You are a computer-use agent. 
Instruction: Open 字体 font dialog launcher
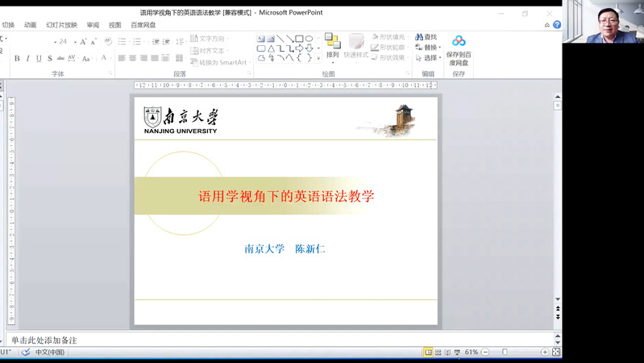(x=110, y=73)
